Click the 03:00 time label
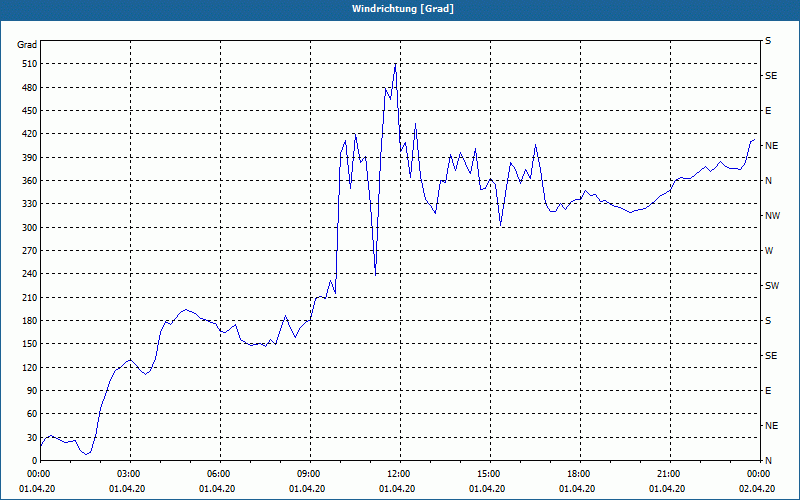Image resolution: width=800 pixels, height=500 pixels. pyautogui.click(x=131, y=474)
